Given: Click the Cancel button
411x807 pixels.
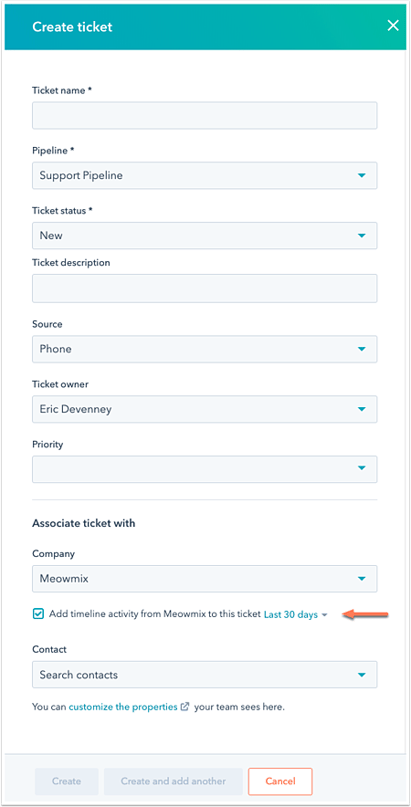Looking at the screenshot, I should pyautogui.click(x=280, y=781).
